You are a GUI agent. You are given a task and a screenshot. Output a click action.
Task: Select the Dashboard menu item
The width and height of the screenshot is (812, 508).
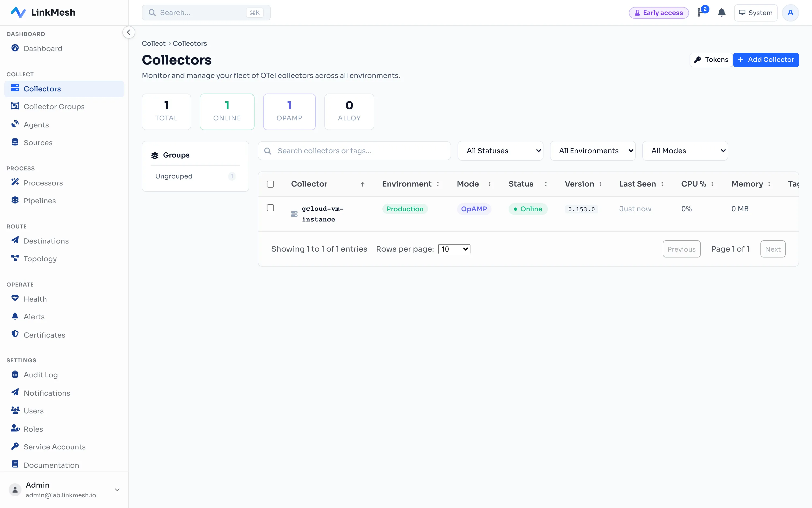pos(64,49)
